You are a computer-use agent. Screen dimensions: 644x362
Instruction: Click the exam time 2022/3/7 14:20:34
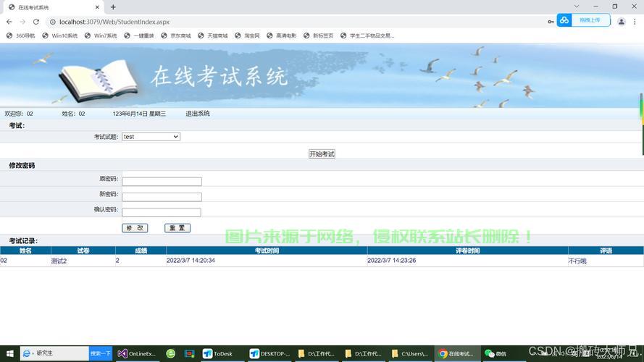191,260
